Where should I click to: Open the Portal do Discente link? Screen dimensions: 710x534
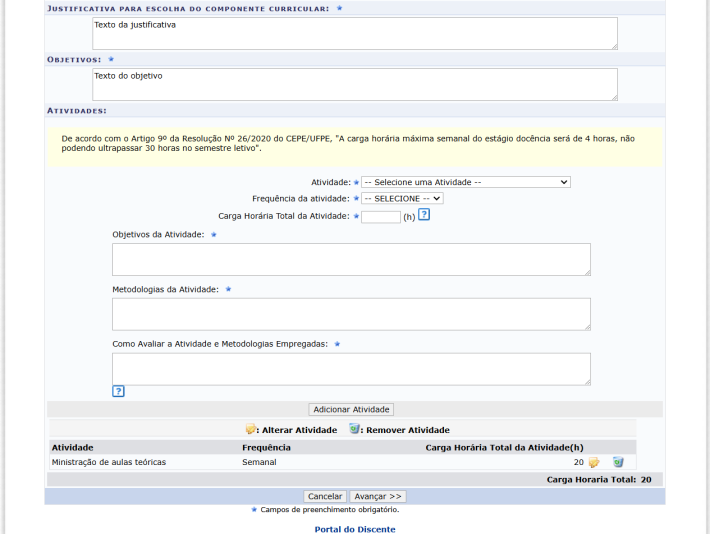tap(355, 529)
